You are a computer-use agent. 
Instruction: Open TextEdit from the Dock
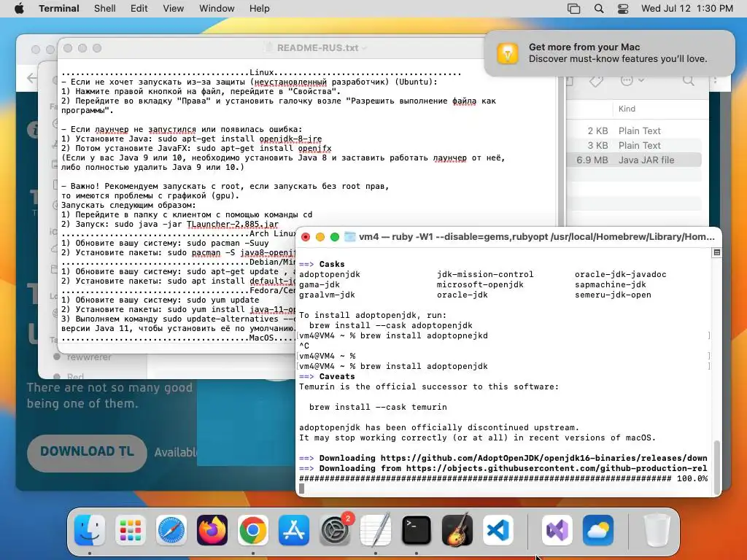pos(376,530)
